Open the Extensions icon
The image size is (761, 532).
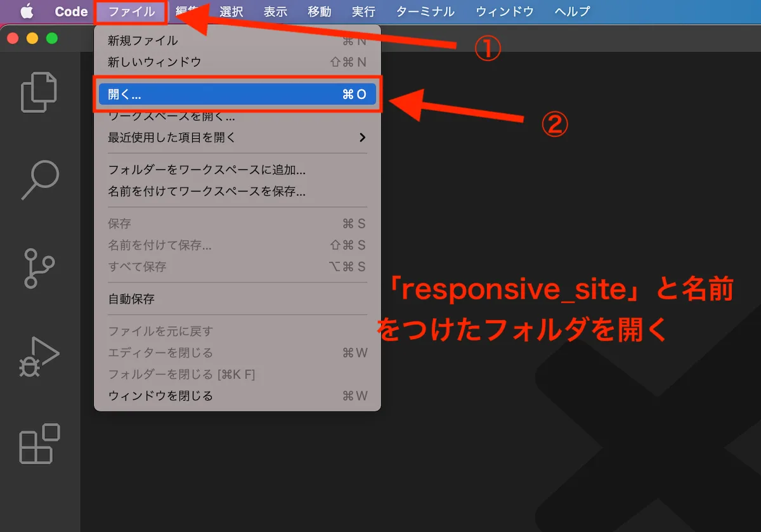(39, 444)
